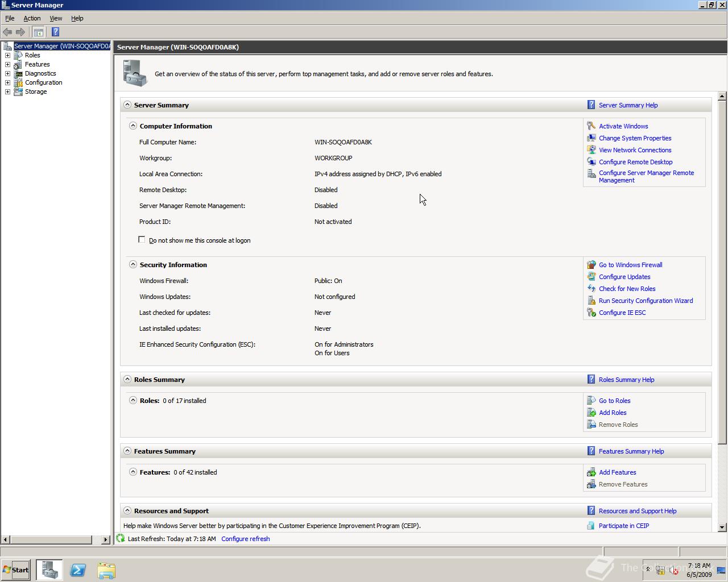Click the Configure refresh link

(246, 539)
